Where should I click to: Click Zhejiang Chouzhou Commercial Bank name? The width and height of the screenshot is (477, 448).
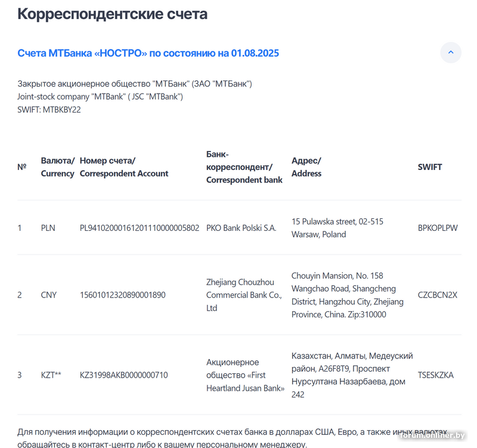pos(243,295)
